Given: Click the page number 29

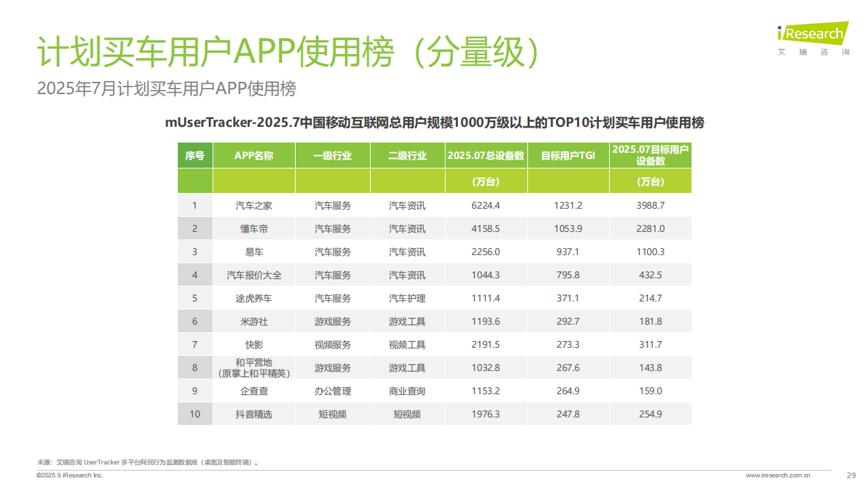Looking at the screenshot, I should point(850,475).
